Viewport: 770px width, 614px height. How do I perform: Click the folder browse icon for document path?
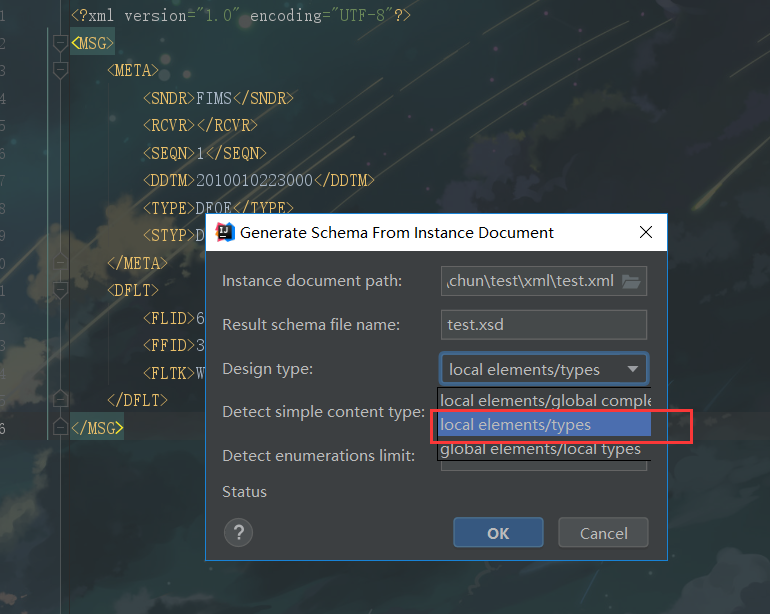[x=631, y=281]
